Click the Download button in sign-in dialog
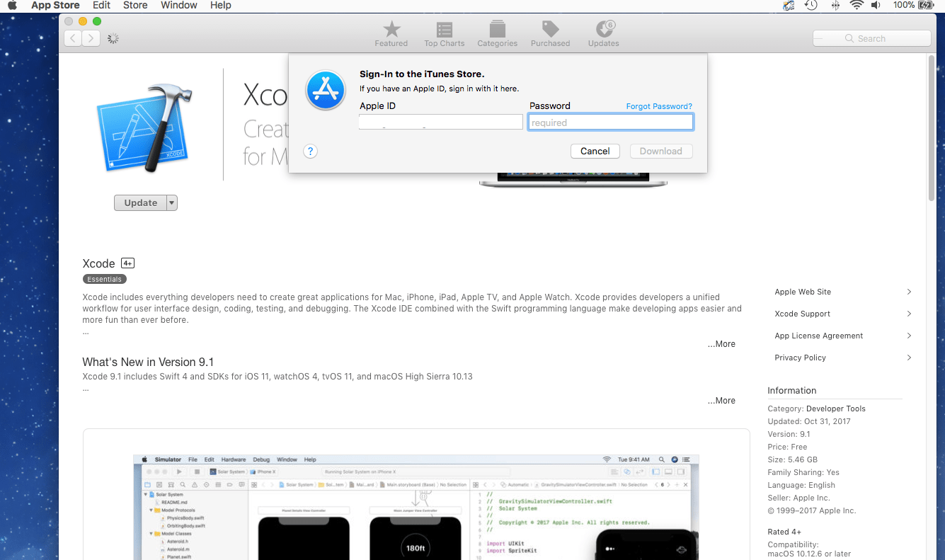Screen dimensions: 945x560 tap(661, 151)
